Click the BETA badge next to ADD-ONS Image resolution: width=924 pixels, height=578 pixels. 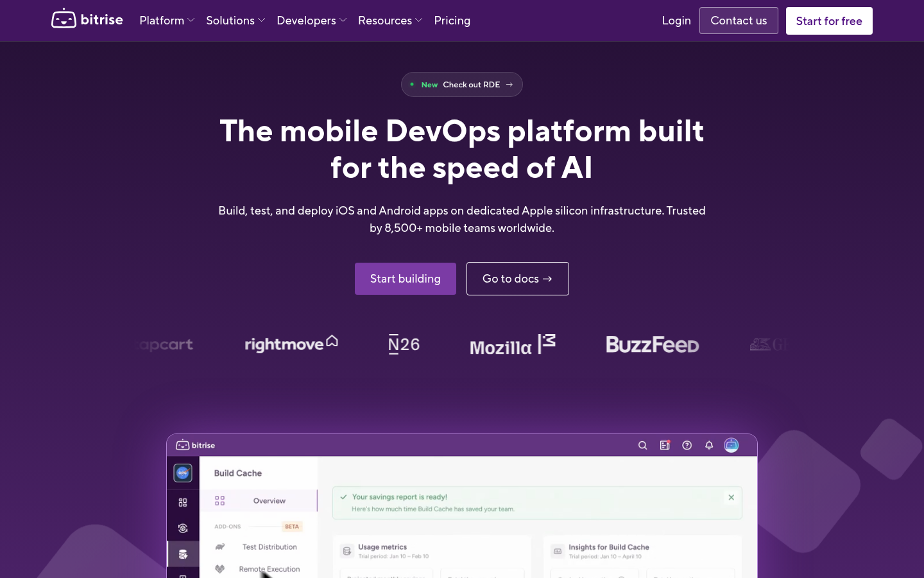coord(292,527)
